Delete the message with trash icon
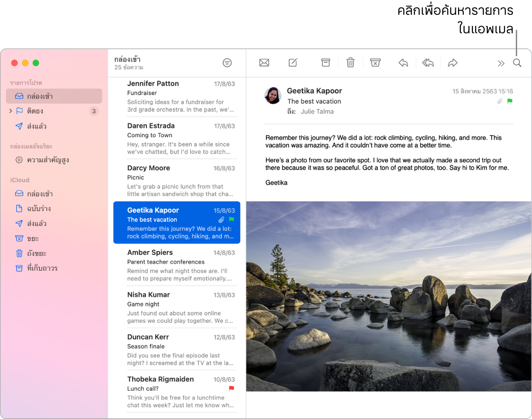 point(351,63)
